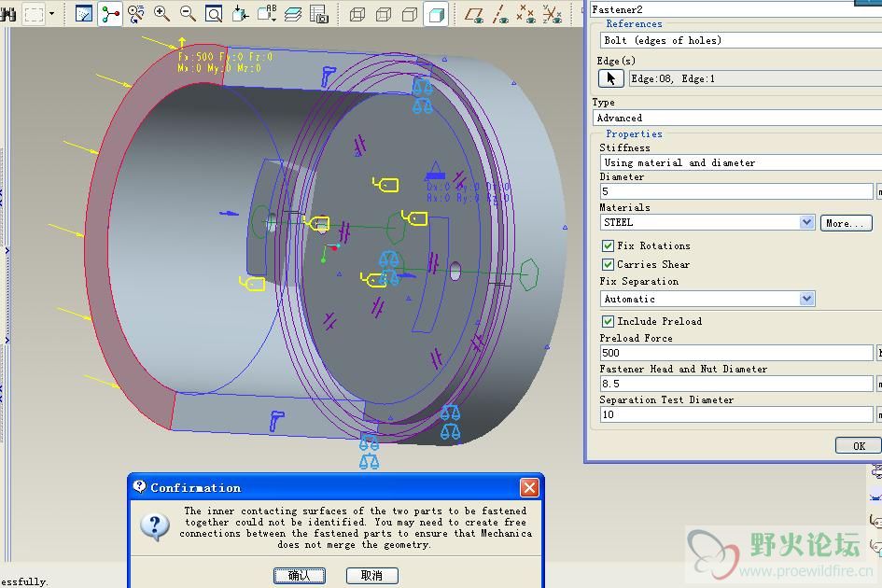Click the More... materials button
Viewport: 882px width, 588px height.
pos(846,223)
